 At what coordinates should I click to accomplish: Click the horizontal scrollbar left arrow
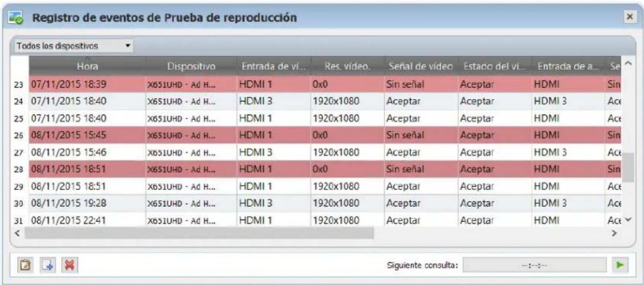(x=17, y=233)
